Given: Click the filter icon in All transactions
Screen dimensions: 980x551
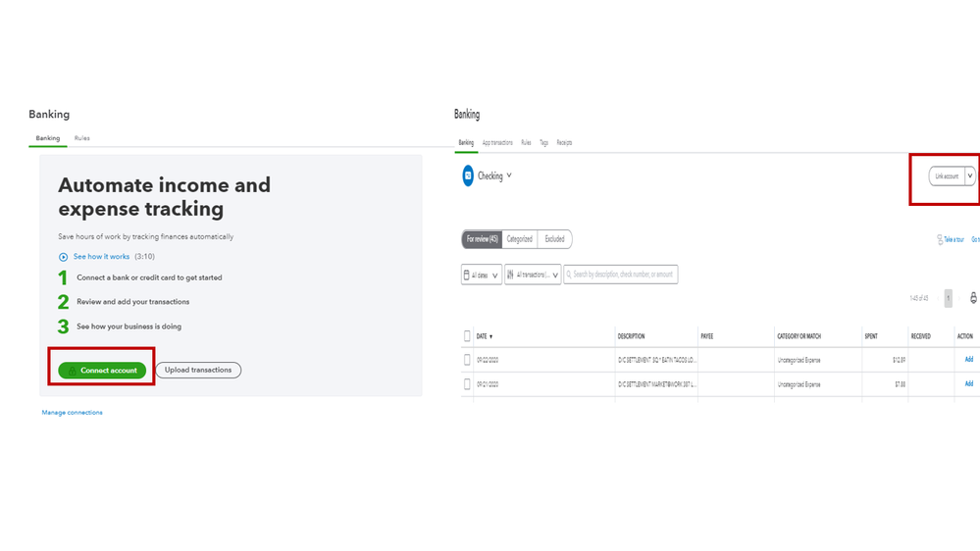Looking at the screenshot, I should coord(510,275).
